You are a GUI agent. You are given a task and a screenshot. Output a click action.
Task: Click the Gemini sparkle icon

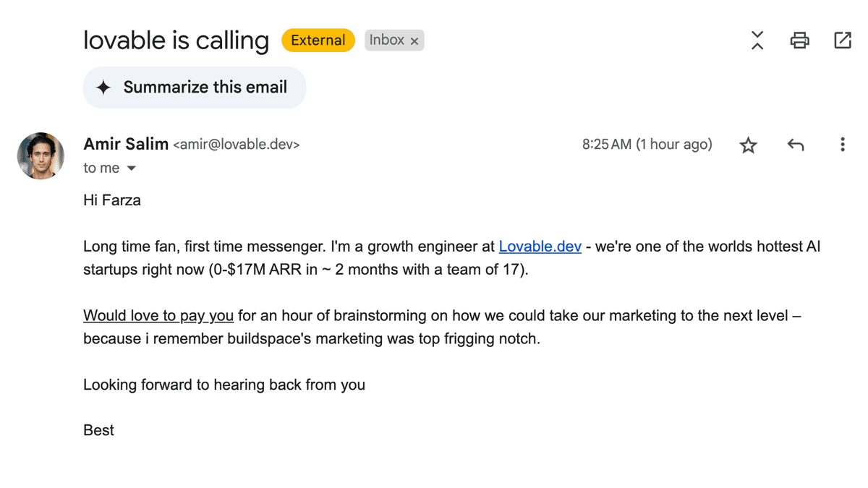point(105,87)
